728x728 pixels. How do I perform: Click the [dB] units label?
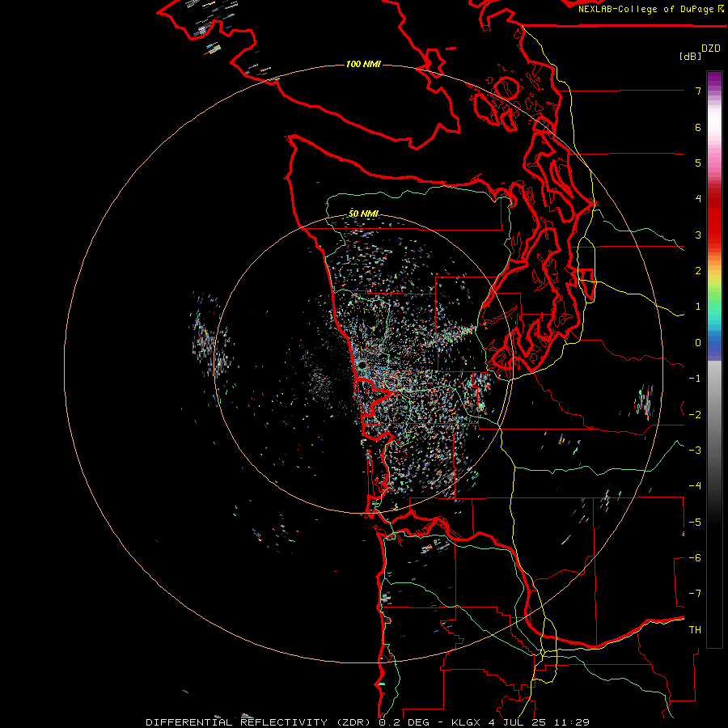[691, 56]
